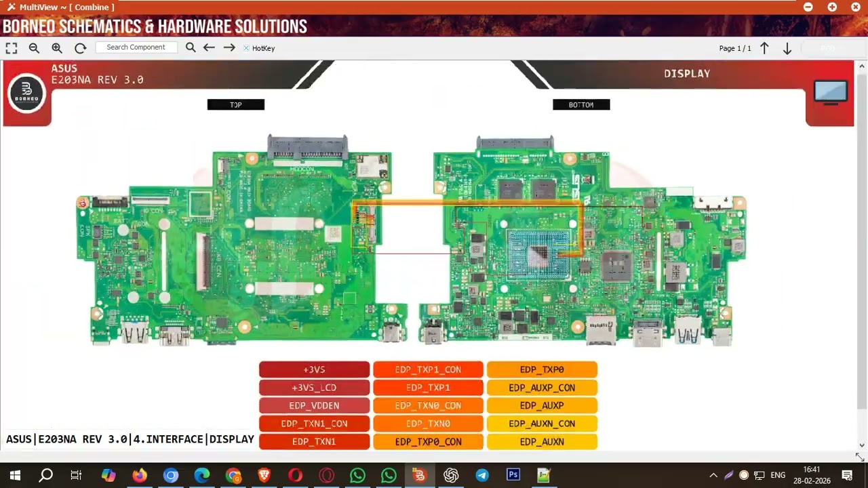
Task: Select the EDP_TXN1 signal
Action: [x=314, y=441]
